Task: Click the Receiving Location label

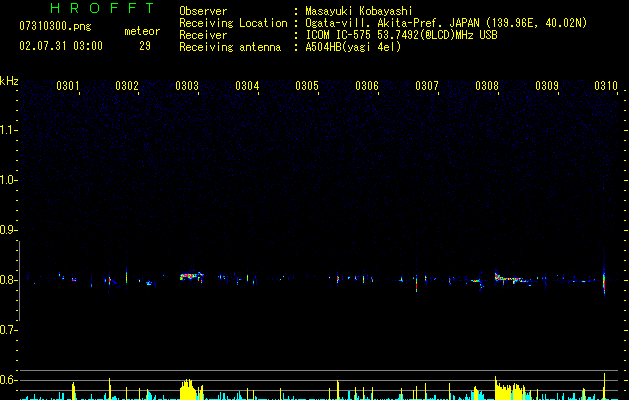Action: [233, 23]
